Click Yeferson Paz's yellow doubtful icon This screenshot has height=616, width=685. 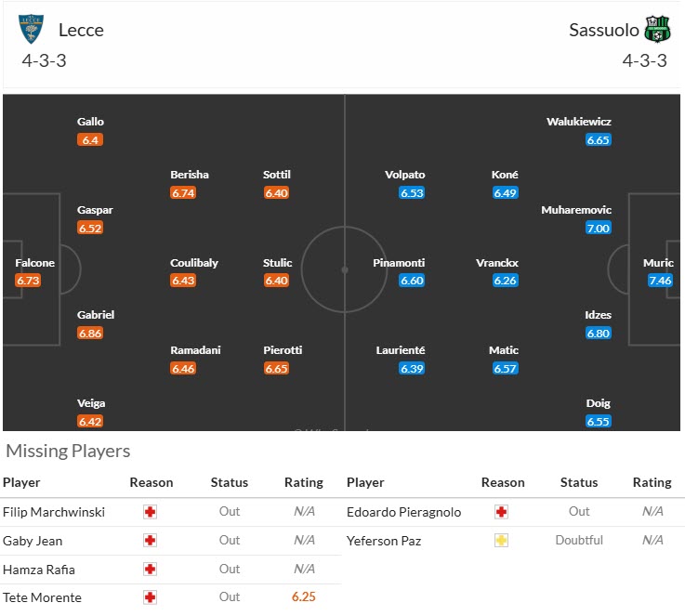coord(502,541)
